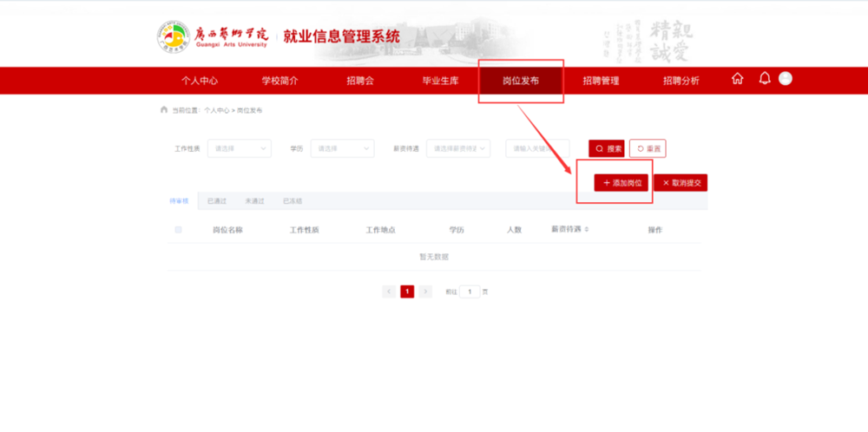This screenshot has height=432, width=868.
Task: Open the user avatar menu
Action: [785, 79]
